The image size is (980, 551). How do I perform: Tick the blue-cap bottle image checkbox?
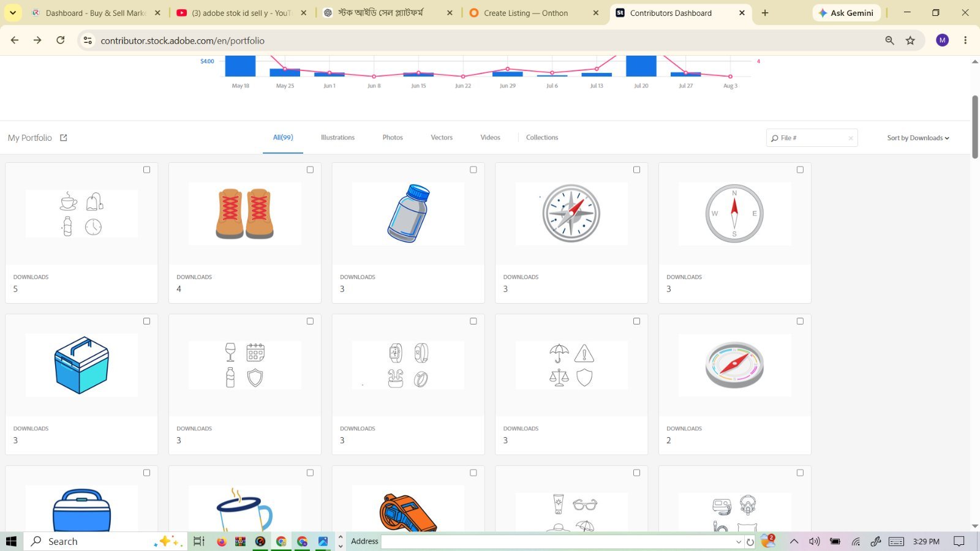473,170
